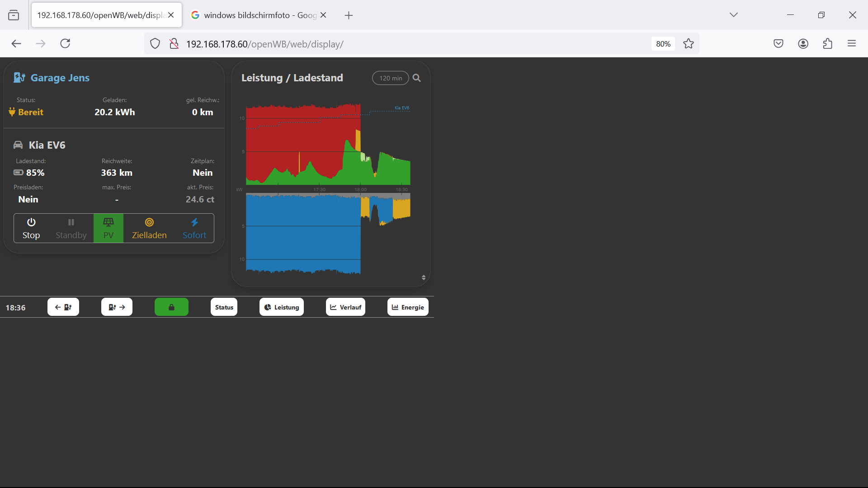Go to previous charge point arrow button
This screenshot has width=868, height=488.
click(x=63, y=307)
